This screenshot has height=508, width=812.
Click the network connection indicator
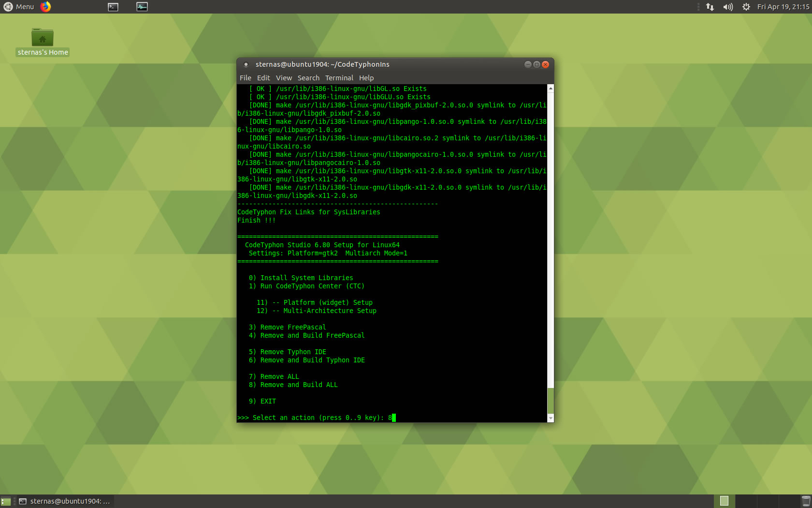[x=710, y=7]
